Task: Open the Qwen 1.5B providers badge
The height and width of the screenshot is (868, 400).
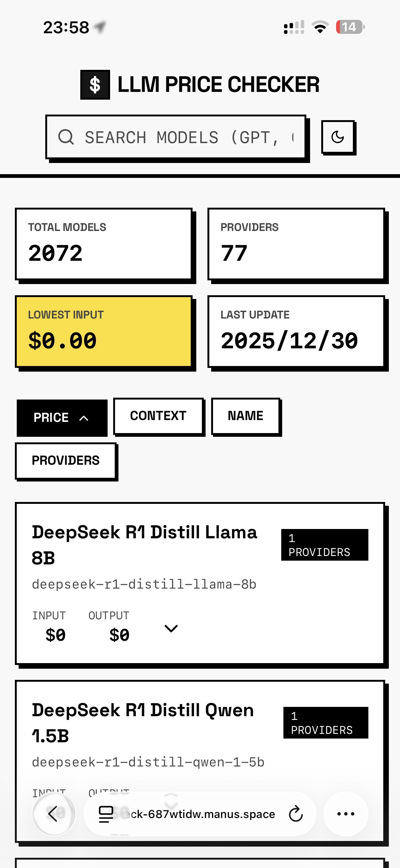Action: coord(326,723)
